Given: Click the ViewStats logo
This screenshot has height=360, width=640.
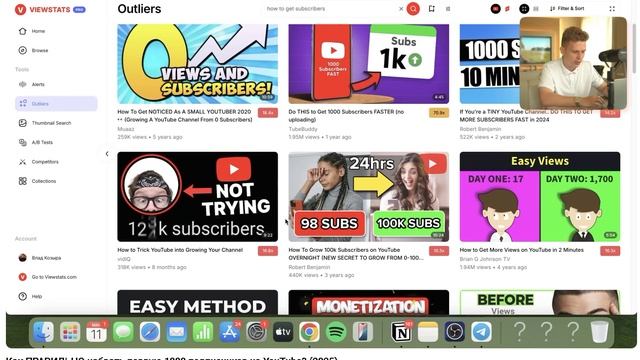Looking at the screenshot, I should point(50,9).
